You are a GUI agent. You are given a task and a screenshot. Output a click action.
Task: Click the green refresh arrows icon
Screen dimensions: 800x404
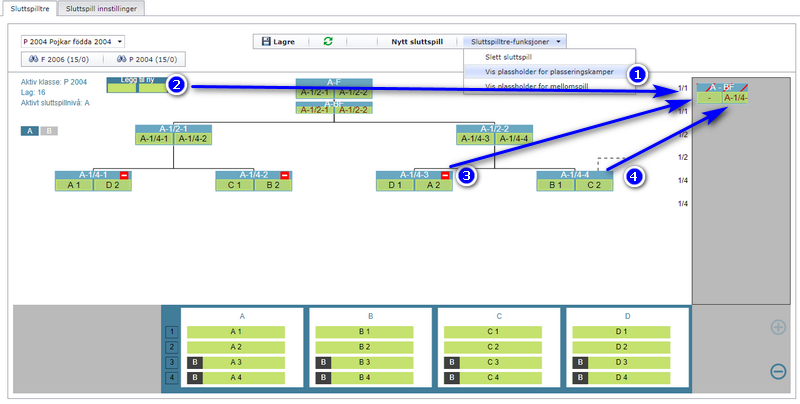point(328,42)
